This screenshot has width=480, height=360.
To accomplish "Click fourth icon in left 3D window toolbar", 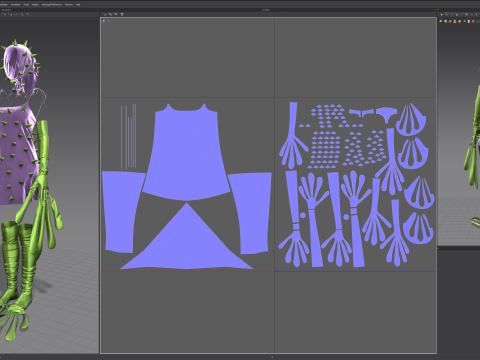I will point(22,14).
